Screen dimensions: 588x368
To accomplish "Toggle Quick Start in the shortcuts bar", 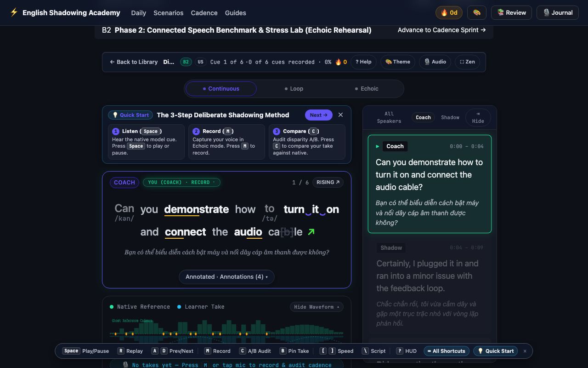I will tap(496, 351).
